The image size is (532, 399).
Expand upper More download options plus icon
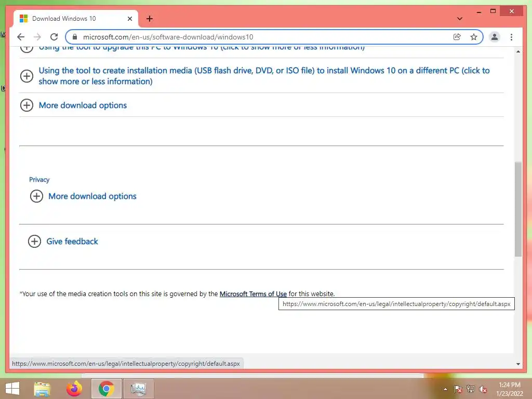(27, 105)
